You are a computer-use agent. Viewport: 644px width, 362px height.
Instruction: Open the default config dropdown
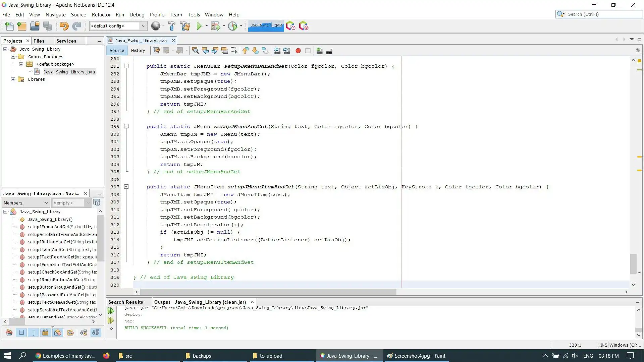point(144,26)
